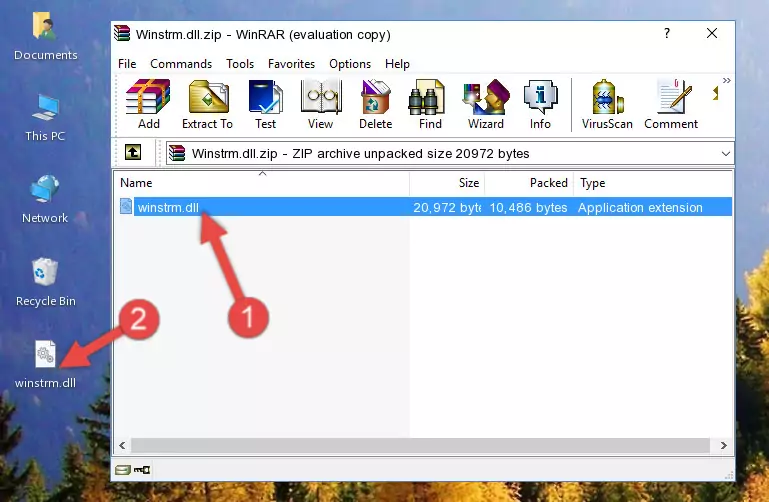Launch the Wizard tool
This screenshot has width=769, height=502.
pyautogui.click(x=486, y=104)
